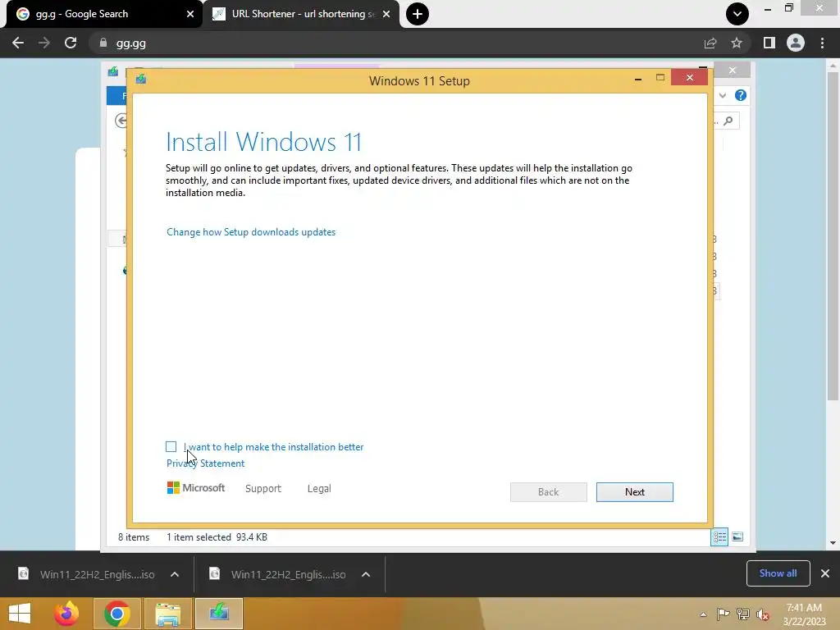Viewport: 840px width, 630px height.
Task: Close the 'URL Shortener' tab
Action: [x=386, y=14]
